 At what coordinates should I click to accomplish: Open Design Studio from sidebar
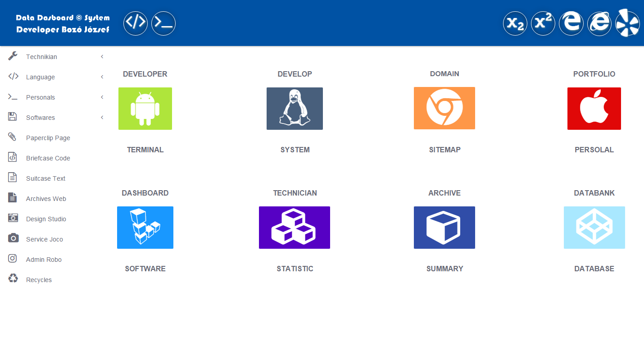pos(46,219)
